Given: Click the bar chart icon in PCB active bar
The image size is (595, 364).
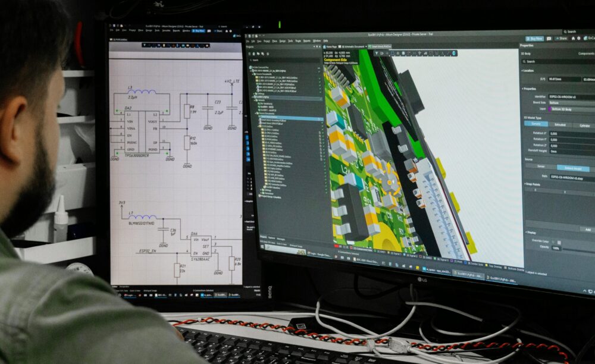Looking at the screenshot, I should coord(425,54).
